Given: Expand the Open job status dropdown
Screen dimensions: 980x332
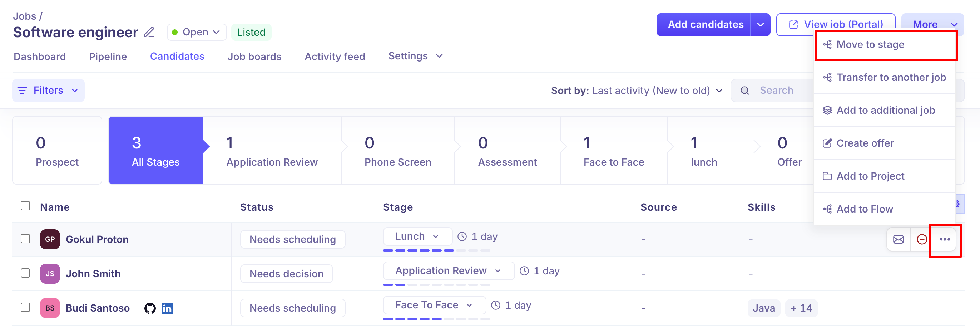Looking at the screenshot, I should point(196,32).
